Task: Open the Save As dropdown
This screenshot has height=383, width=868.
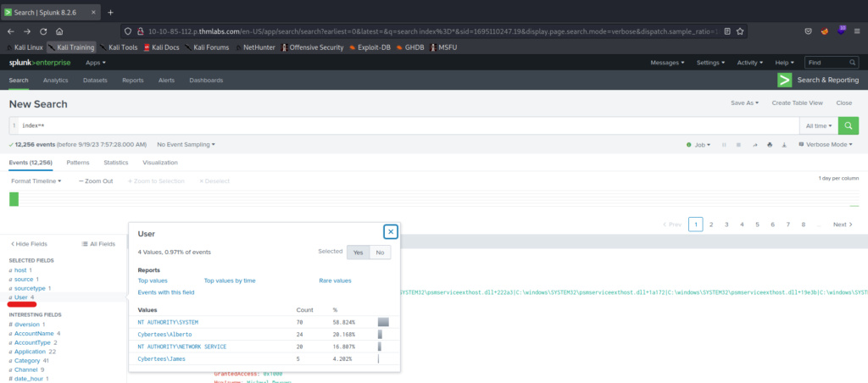Action: pos(744,103)
